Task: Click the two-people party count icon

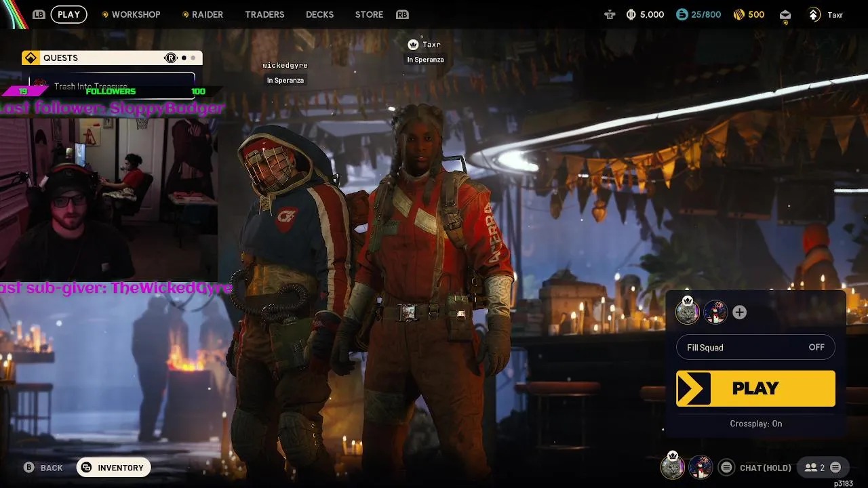Action: tap(810, 468)
